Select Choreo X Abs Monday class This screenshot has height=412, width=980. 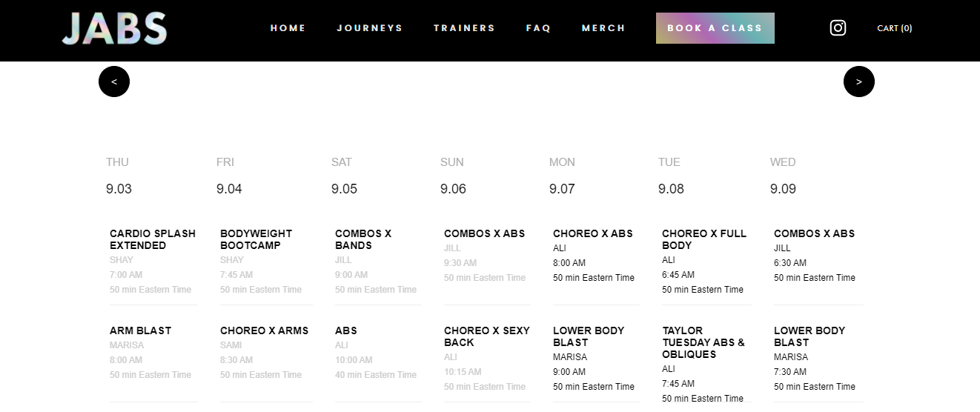(x=593, y=233)
